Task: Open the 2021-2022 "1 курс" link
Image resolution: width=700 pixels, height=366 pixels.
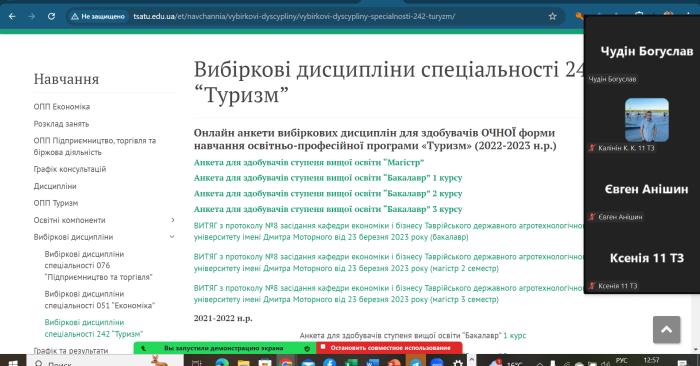Action: [515, 335]
